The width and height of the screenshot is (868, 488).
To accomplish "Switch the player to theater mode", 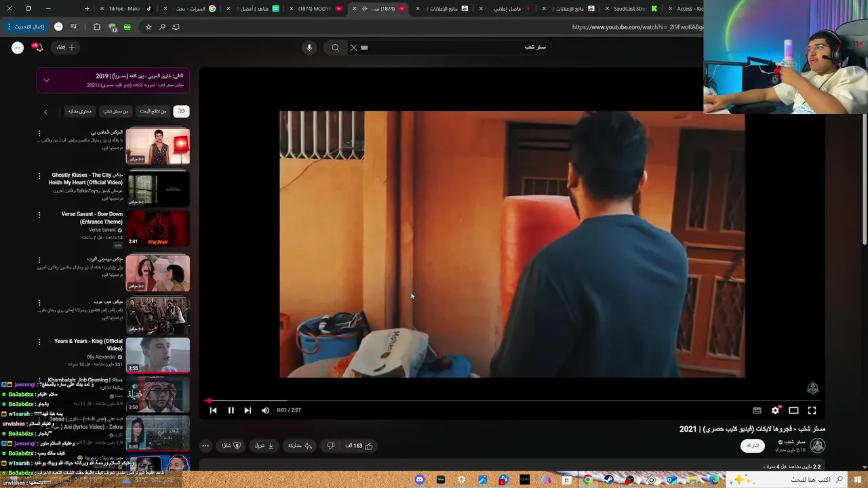I will click(x=793, y=410).
